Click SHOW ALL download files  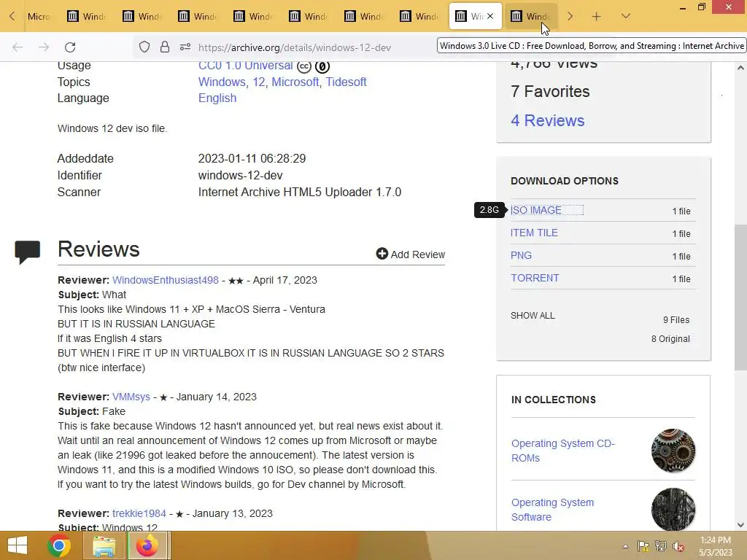point(533,316)
